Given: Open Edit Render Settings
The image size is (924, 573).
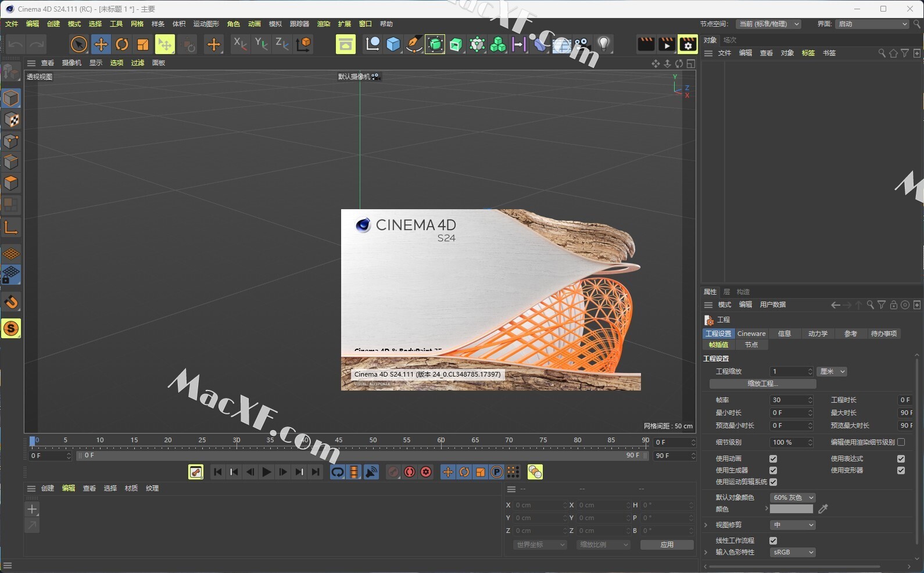Looking at the screenshot, I should (x=687, y=45).
